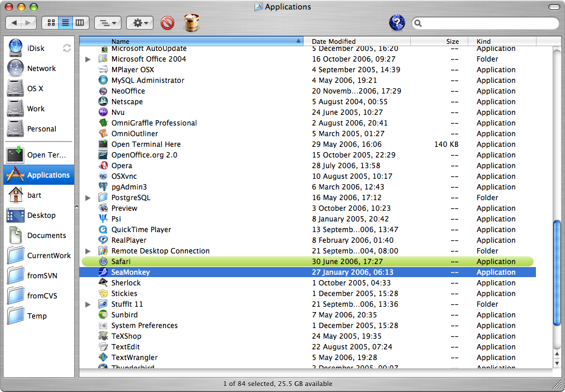Select OpenOffice.org 2.0 row

click(308, 155)
